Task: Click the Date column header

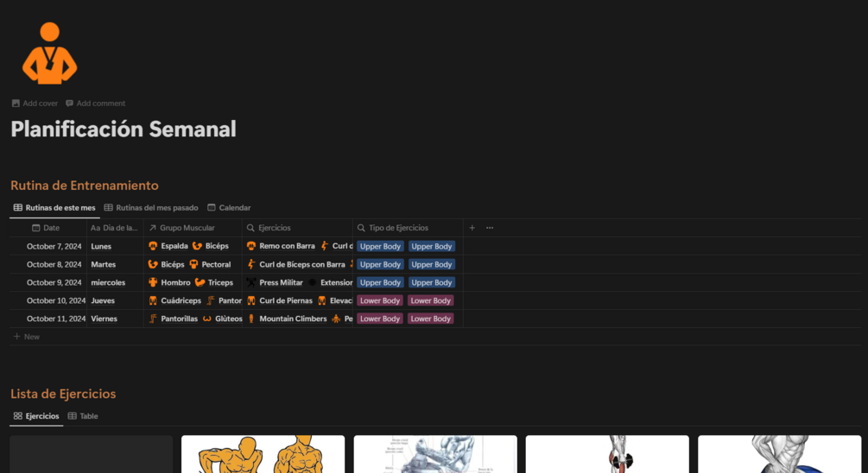Action: pos(48,228)
